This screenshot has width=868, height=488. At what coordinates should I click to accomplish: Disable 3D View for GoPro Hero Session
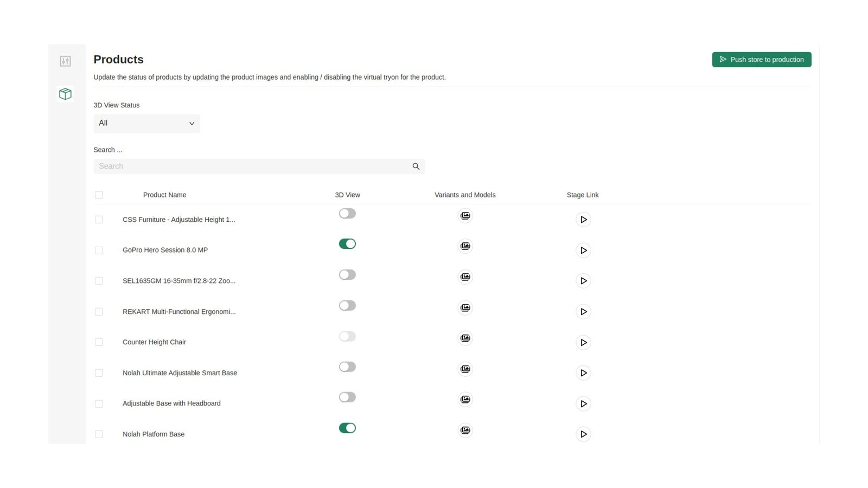347,243
